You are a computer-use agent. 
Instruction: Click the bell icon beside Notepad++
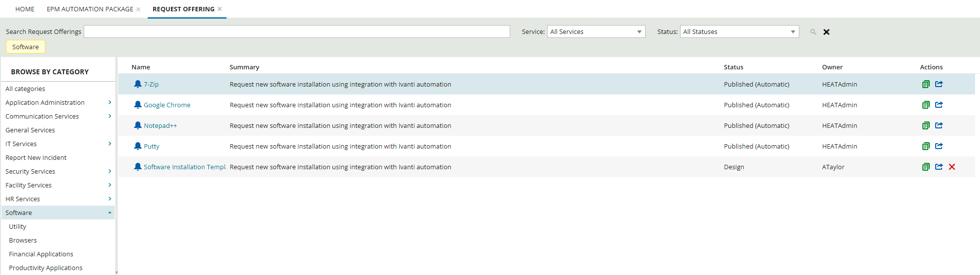[x=138, y=125]
